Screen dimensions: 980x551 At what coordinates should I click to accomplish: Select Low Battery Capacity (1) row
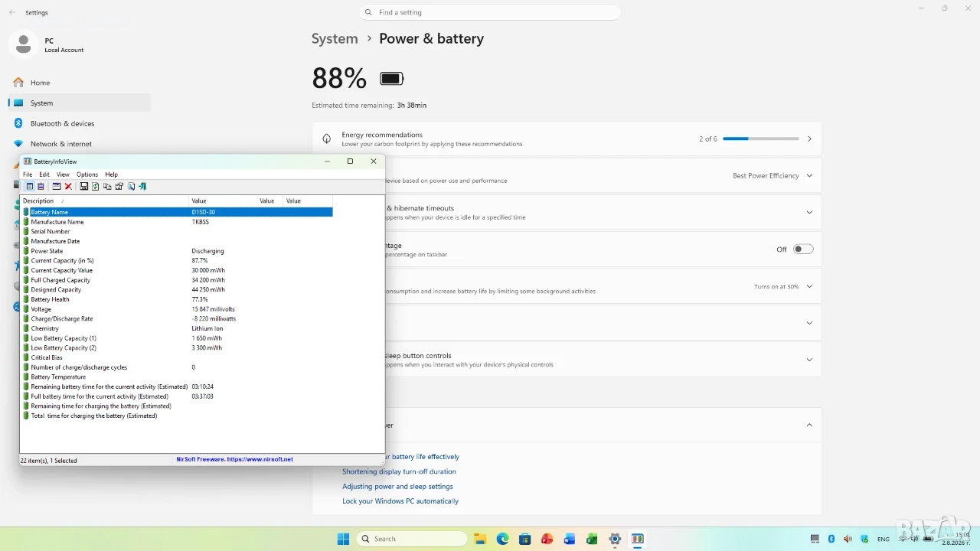177,338
